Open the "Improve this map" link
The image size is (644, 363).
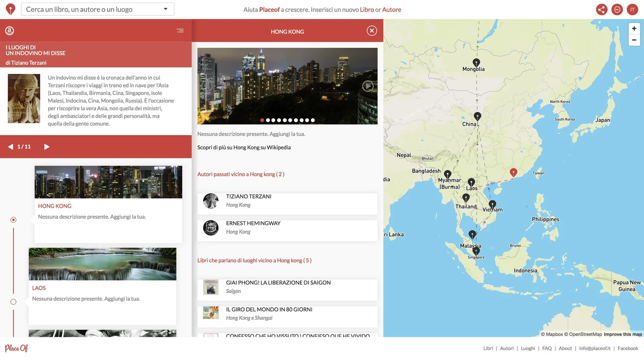[x=623, y=334]
